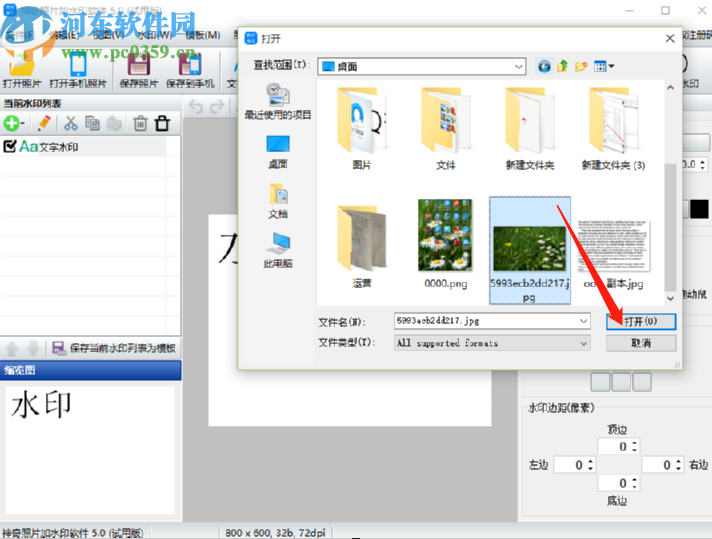Click the Save to Phone toolbar icon
712x539 pixels.
pyautogui.click(x=190, y=70)
